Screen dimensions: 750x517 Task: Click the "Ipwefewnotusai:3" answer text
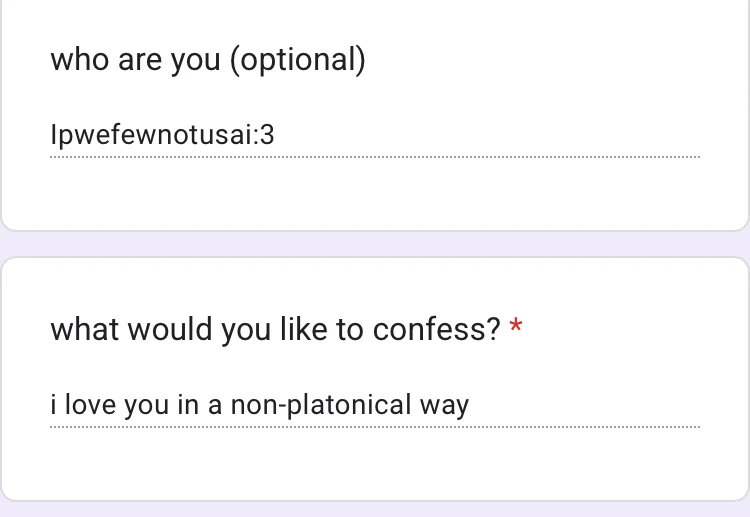click(x=162, y=135)
